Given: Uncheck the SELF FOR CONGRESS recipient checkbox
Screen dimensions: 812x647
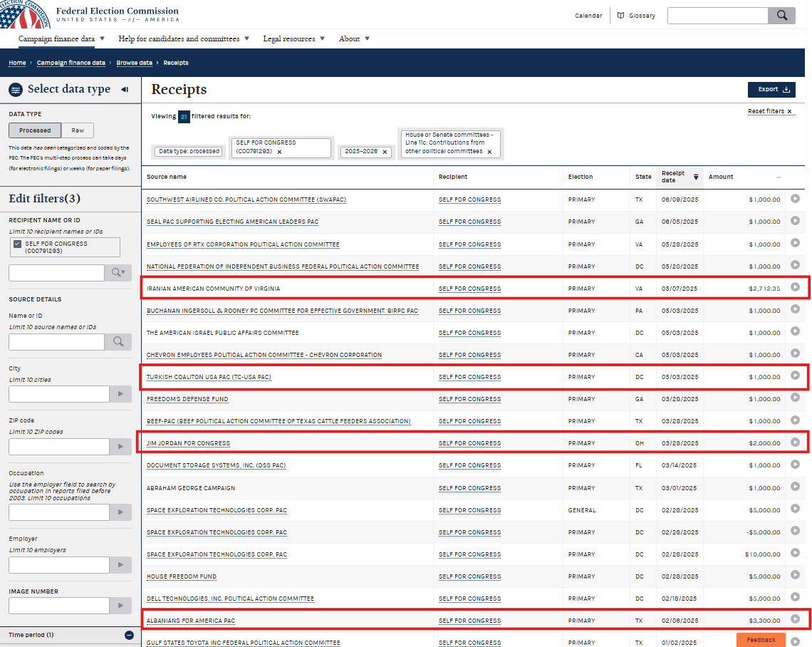Looking at the screenshot, I should 18,244.
